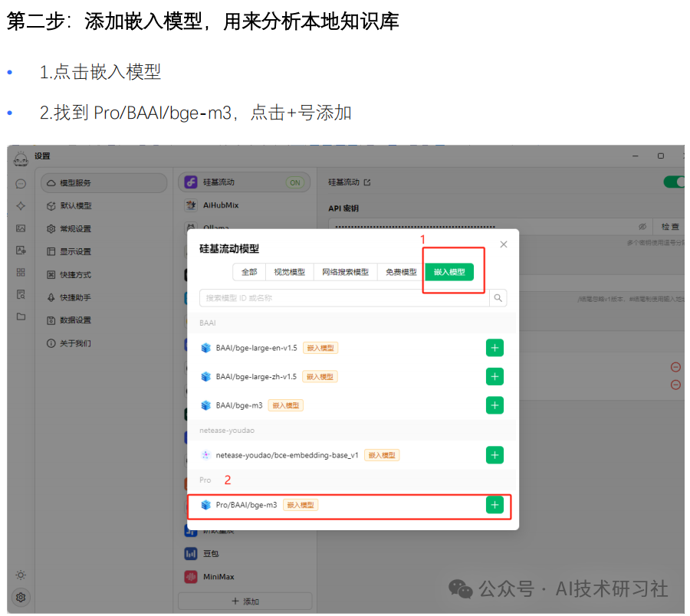690x616 pixels.
Task: Open the mini apps grid icon
Action: tap(21, 272)
